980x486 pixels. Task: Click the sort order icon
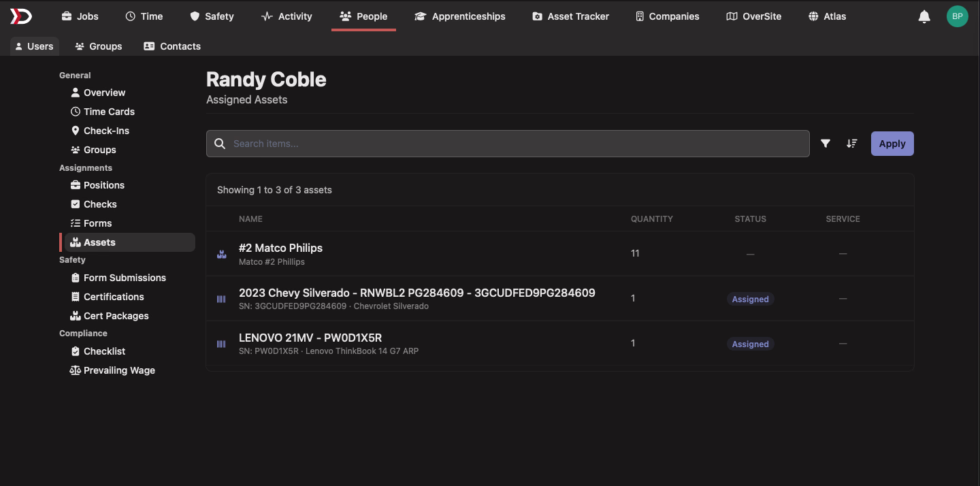(x=851, y=144)
